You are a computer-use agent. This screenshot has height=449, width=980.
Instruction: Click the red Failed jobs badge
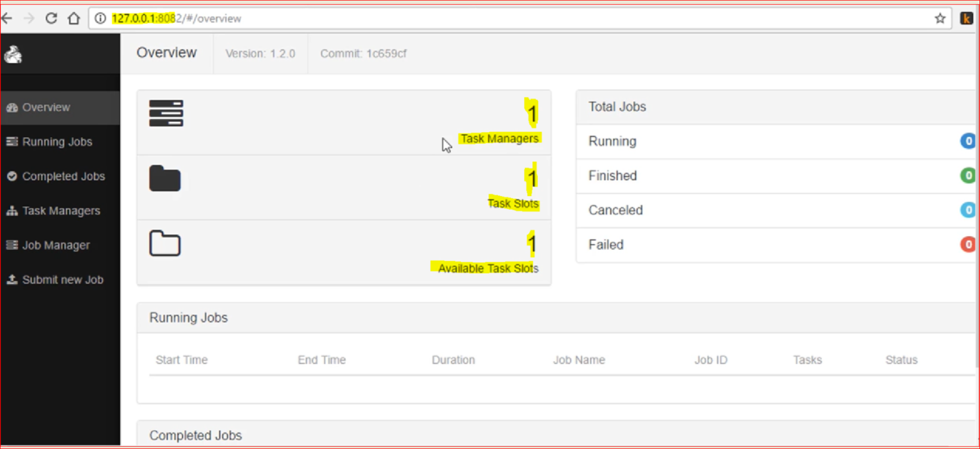[968, 244]
